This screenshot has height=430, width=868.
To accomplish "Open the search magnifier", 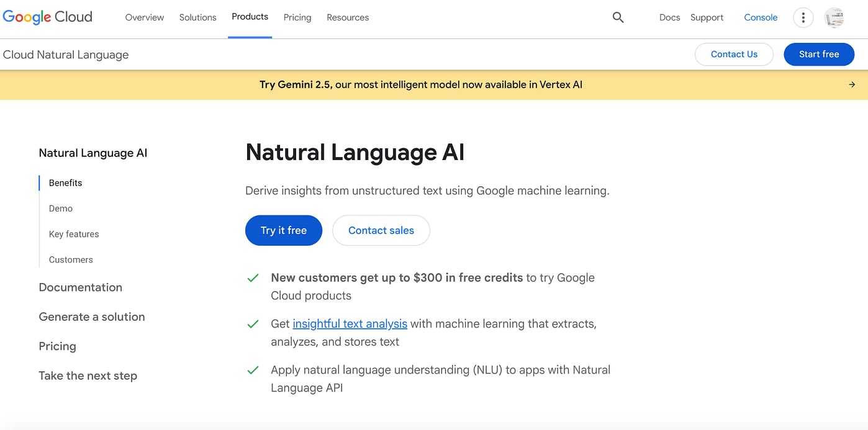I will click(x=618, y=17).
